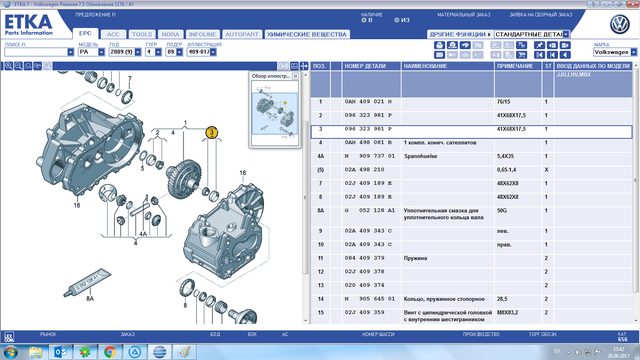
Task: Select part number 'G 052 128 A1'
Action: point(370,211)
